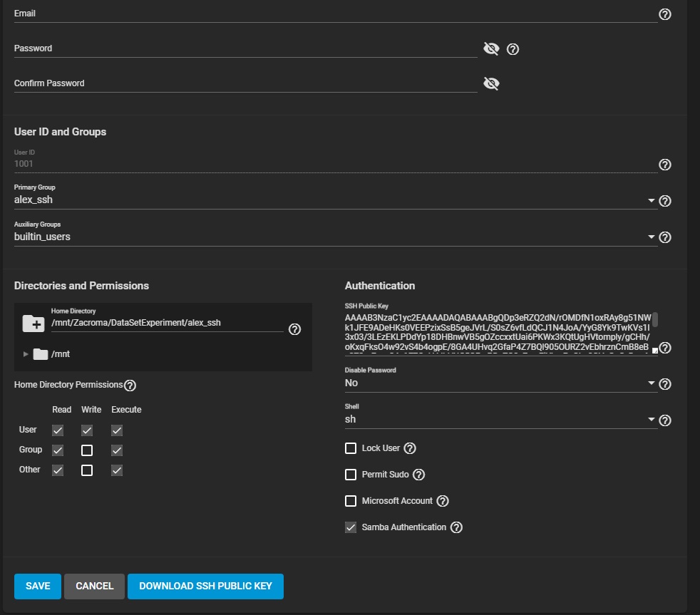Image resolution: width=700 pixels, height=615 pixels.
Task: Check the Lock User box
Action: point(351,448)
